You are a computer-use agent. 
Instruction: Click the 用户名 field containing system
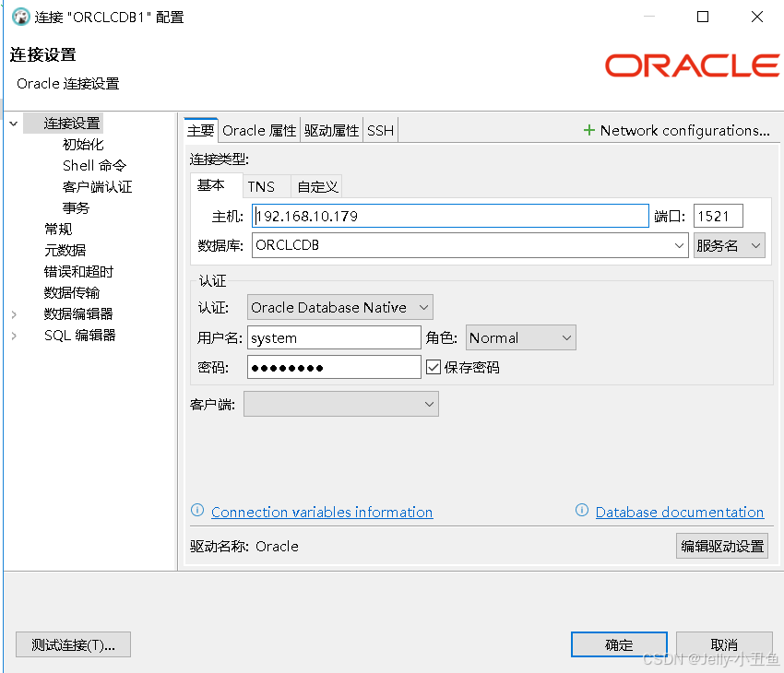(334, 337)
